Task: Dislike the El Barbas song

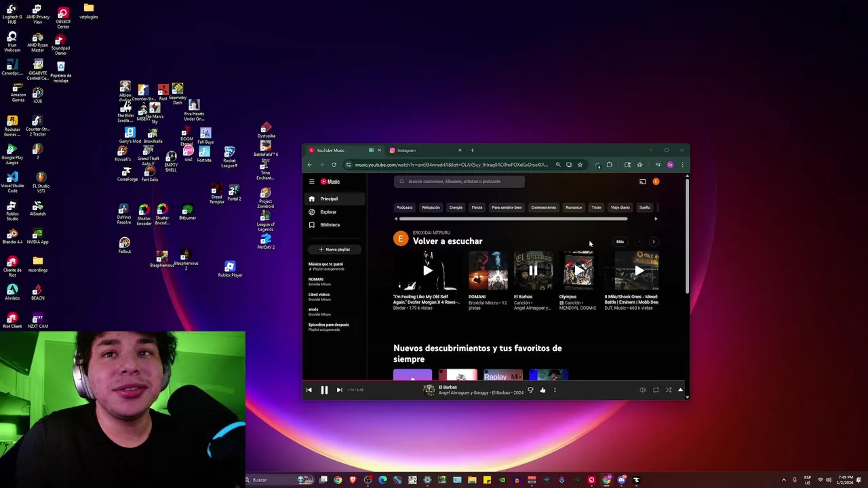Action: [530, 390]
